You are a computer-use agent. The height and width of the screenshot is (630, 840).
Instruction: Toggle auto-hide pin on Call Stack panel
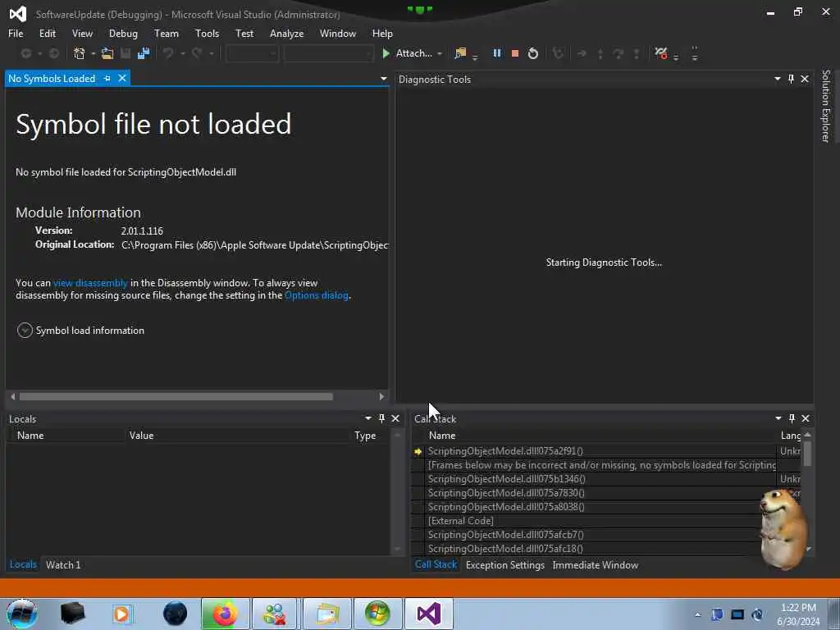pos(792,418)
